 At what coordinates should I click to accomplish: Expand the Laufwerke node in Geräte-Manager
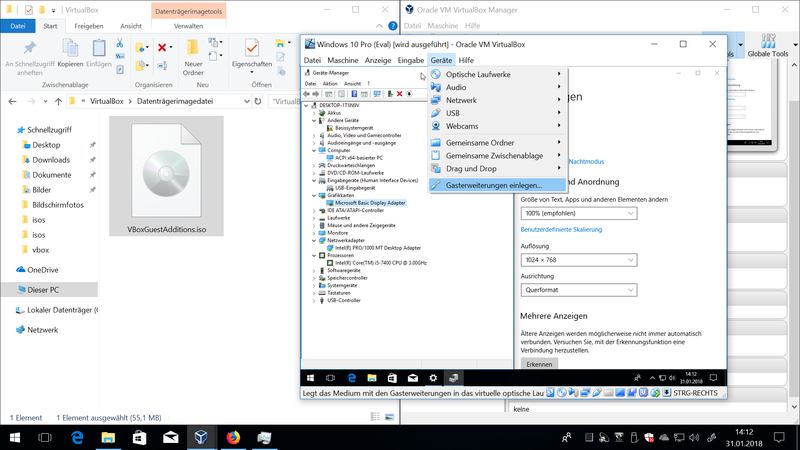tap(314, 218)
